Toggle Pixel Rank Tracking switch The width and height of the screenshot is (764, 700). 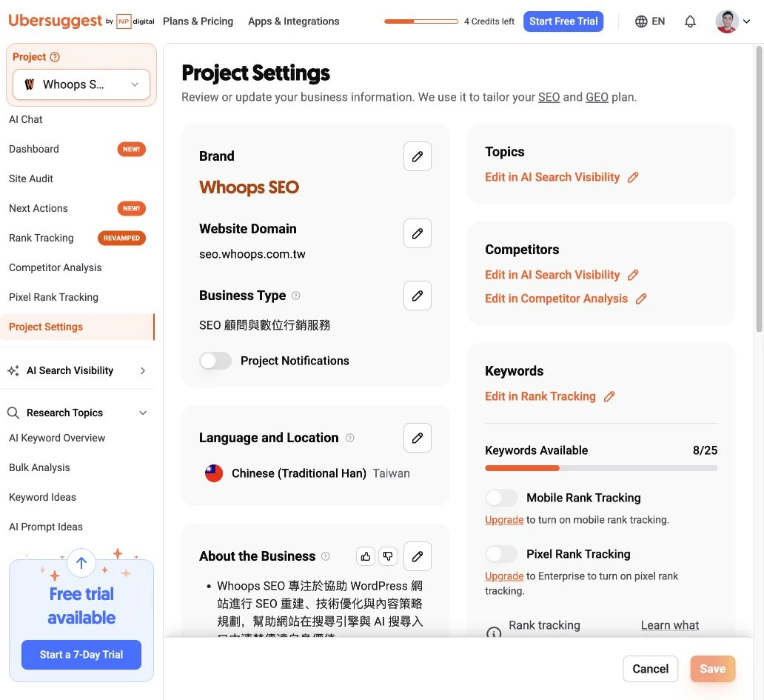pos(501,554)
